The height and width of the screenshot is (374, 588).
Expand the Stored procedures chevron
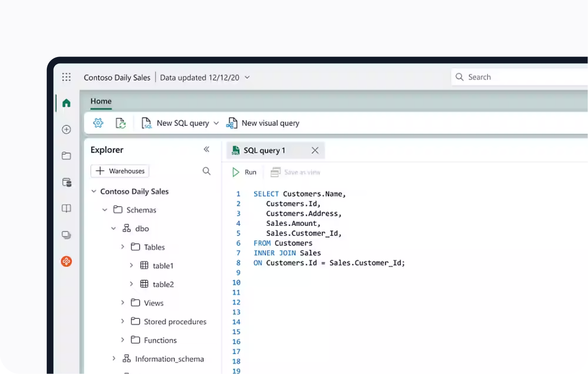123,321
